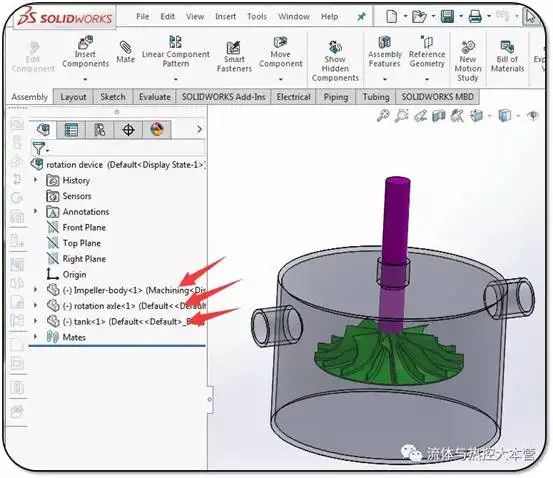
Task: Open the PropertyManager tab
Action: pyautogui.click(x=71, y=129)
